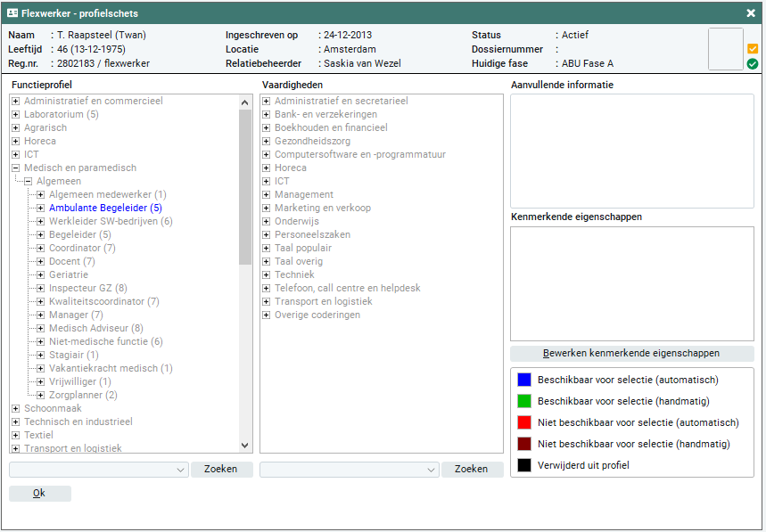Click Zoeken button under Vaardigheden
The height and width of the screenshot is (532, 766).
[472, 469]
